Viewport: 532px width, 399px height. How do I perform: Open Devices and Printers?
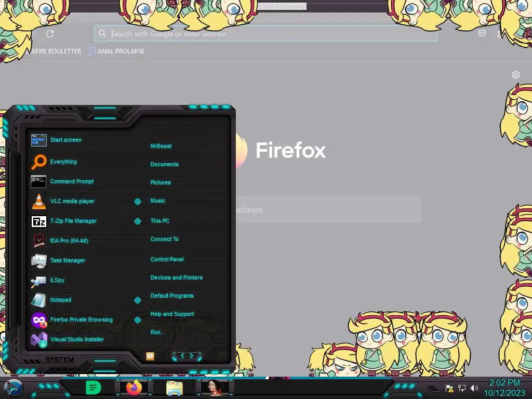pyautogui.click(x=177, y=277)
